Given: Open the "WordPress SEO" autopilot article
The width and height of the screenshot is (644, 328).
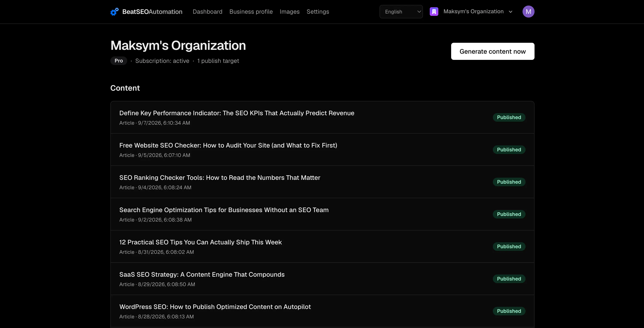Looking at the screenshot, I should tap(215, 306).
